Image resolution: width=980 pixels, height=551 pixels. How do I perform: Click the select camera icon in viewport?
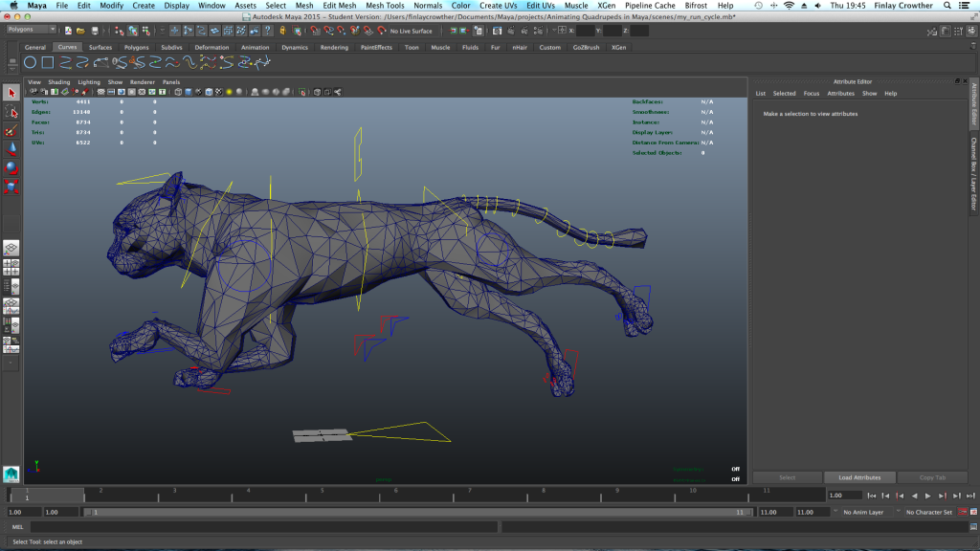coord(33,93)
